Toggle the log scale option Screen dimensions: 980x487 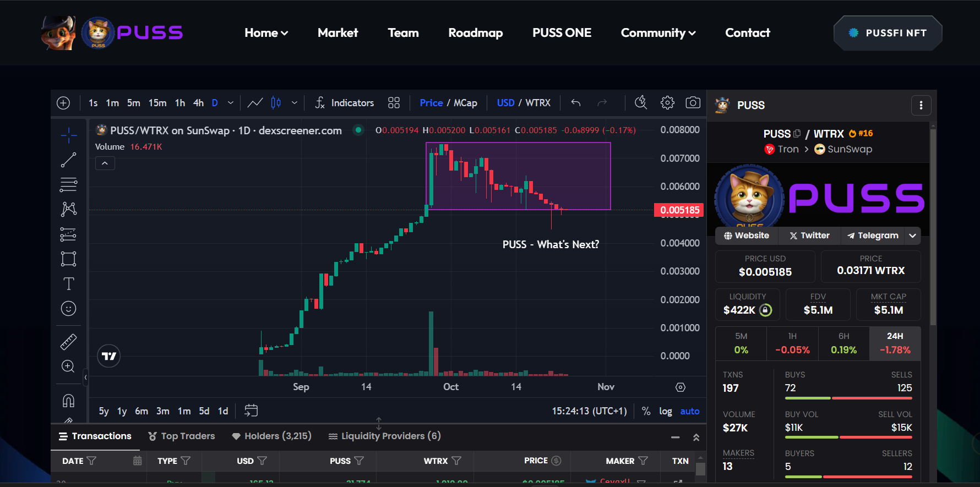tap(666, 411)
